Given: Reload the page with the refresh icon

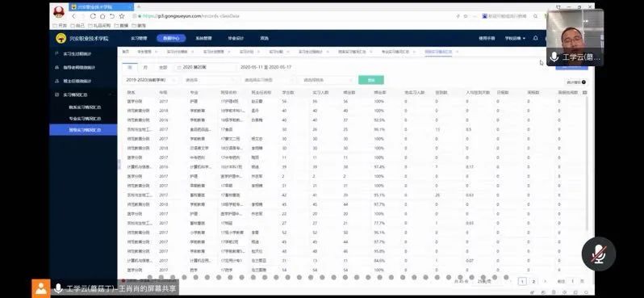Looking at the screenshot, I should point(93,16).
